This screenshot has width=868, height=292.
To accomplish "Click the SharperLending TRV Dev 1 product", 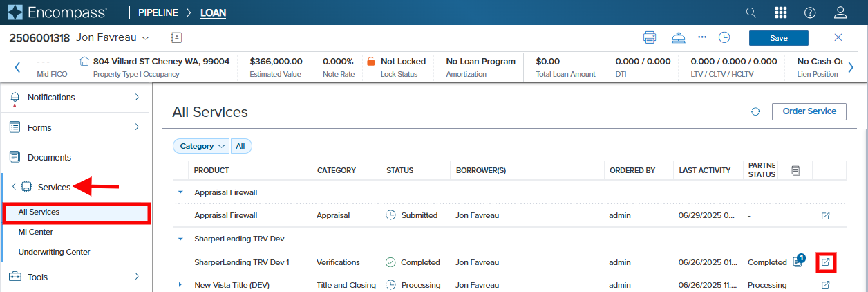I will click(x=242, y=262).
